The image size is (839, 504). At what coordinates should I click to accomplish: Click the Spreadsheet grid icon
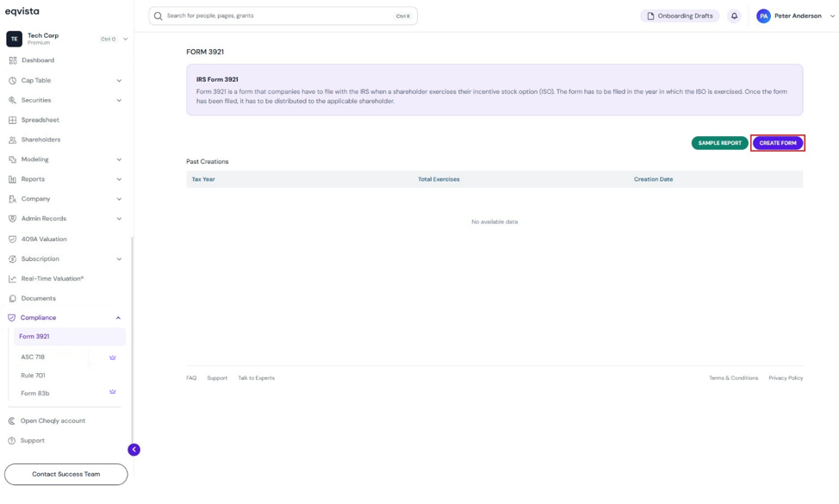pyautogui.click(x=12, y=120)
